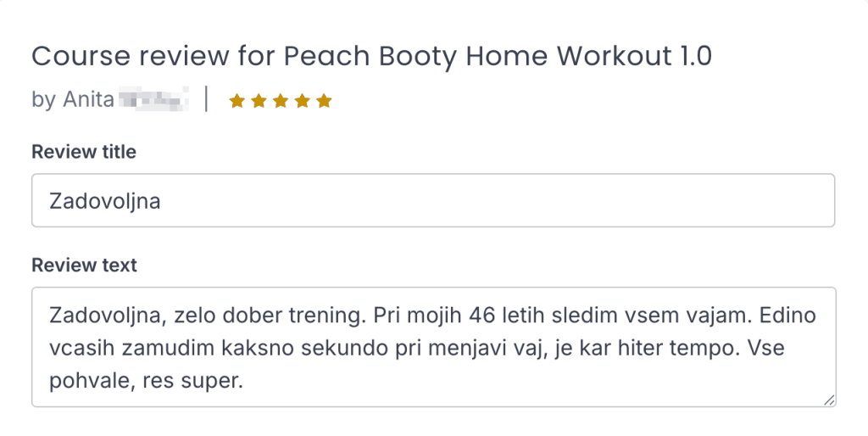The width and height of the screenshot is (868, 436).
Task: Place cursor after "res super." in review
Action: tap(244, 382)
